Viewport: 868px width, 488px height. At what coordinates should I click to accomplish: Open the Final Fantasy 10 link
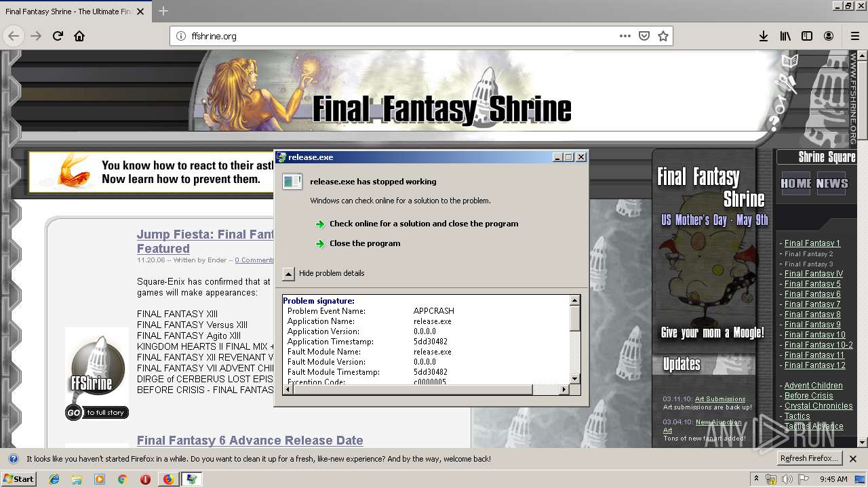[x=815, y=335]
